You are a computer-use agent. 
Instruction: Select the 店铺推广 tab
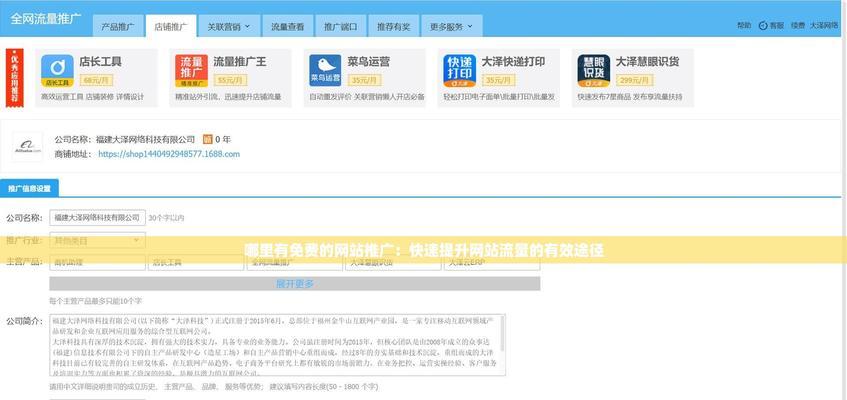pos(171,26)
